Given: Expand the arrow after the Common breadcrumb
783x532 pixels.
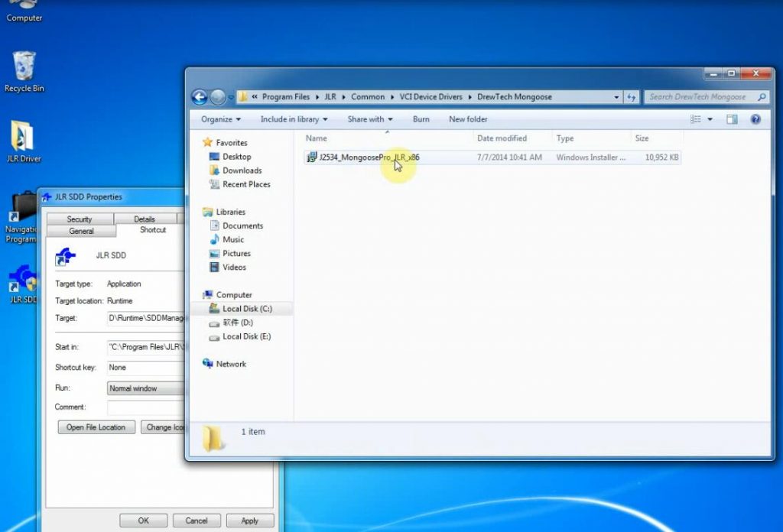Looking at the screenshot, I should [392, 97].
